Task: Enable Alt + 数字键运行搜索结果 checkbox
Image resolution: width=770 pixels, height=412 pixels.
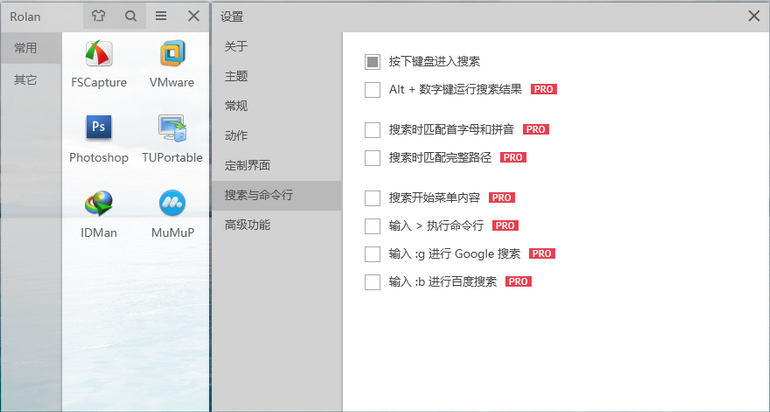Action: 373,90
